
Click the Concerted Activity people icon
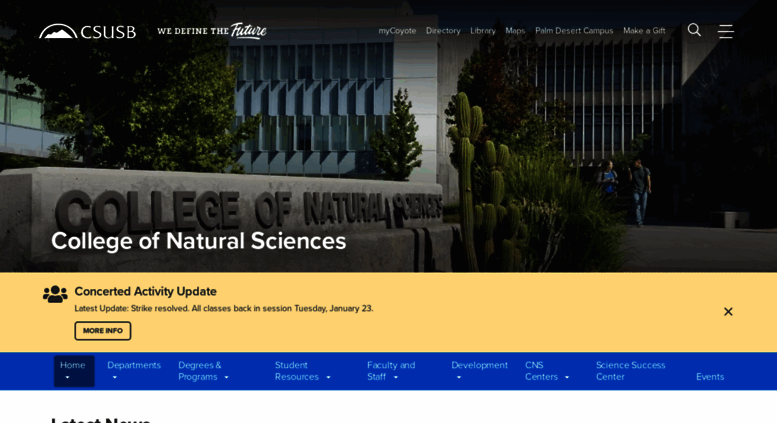(55, 294)
